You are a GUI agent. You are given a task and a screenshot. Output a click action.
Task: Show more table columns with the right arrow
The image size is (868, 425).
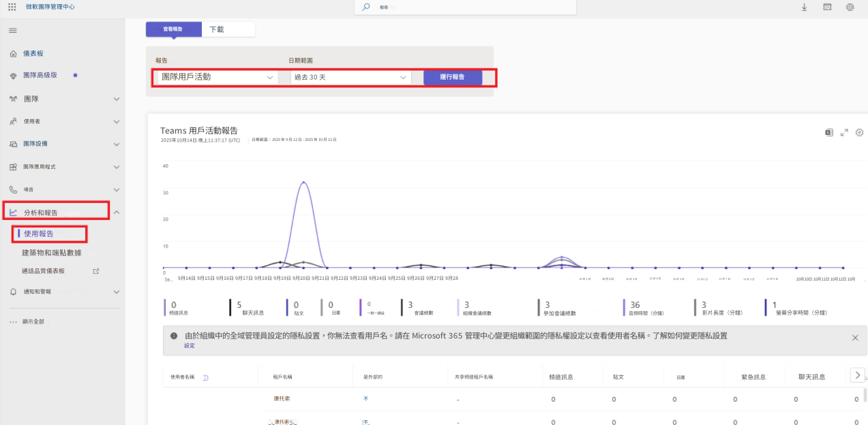click(x=858, y=375)
